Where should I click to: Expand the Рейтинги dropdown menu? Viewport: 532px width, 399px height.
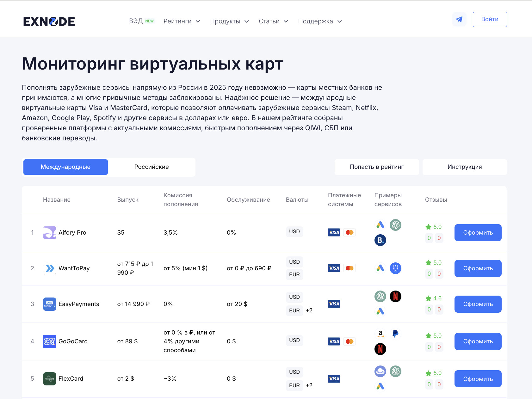(182, 21)
